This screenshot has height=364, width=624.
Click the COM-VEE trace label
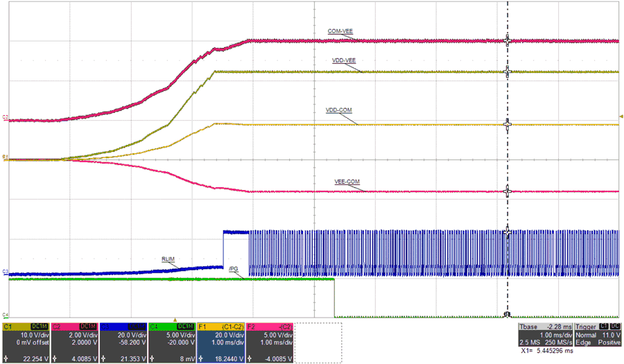[340, 31]
